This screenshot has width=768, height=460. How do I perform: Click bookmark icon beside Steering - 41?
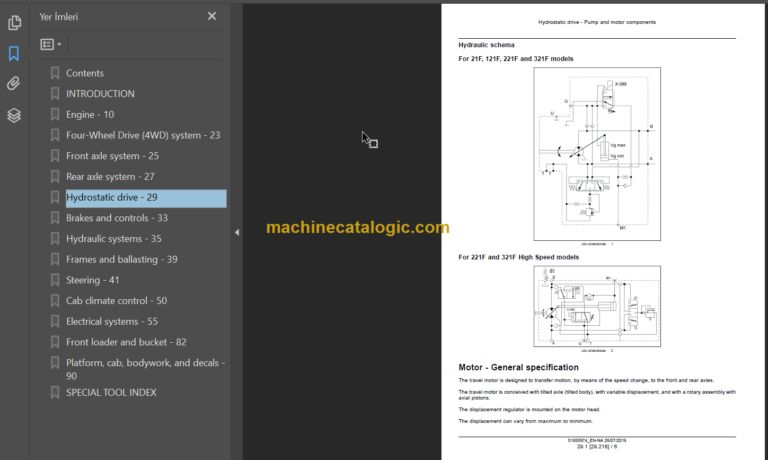[55, 280]
